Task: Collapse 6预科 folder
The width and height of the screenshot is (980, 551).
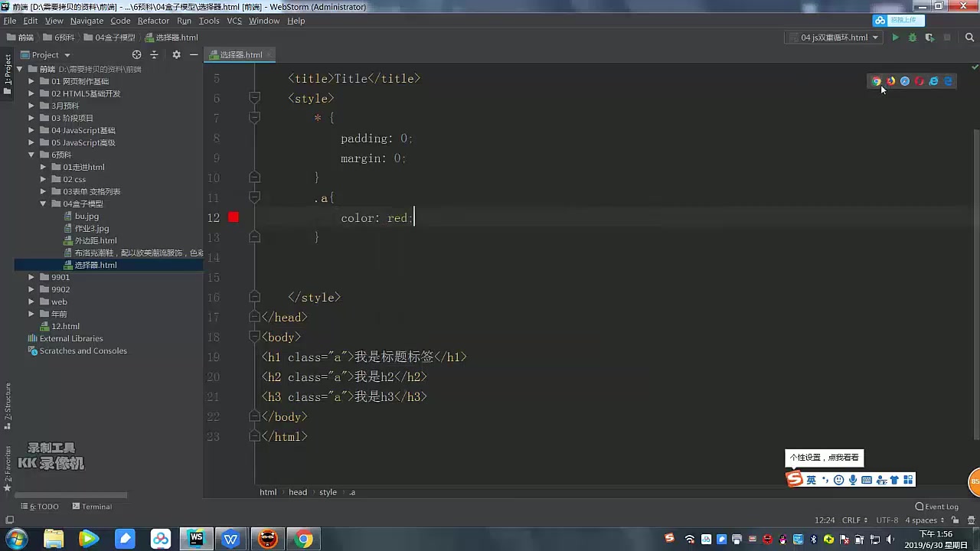Action: tap(32, 155)
